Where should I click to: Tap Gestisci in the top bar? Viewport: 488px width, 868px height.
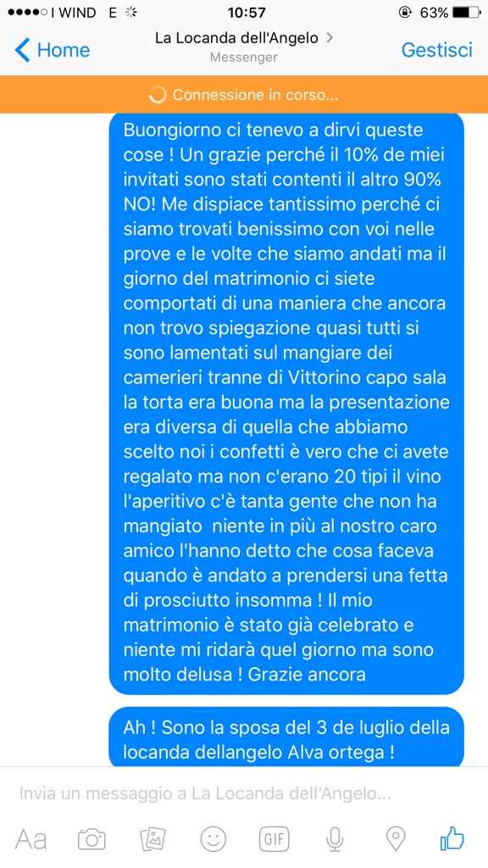tap(436, 50)
